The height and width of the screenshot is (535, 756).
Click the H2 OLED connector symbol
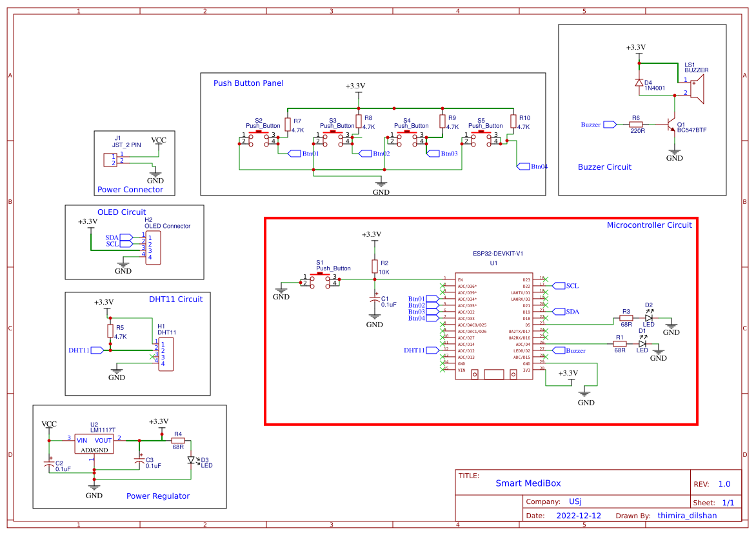tap(152, 248)
